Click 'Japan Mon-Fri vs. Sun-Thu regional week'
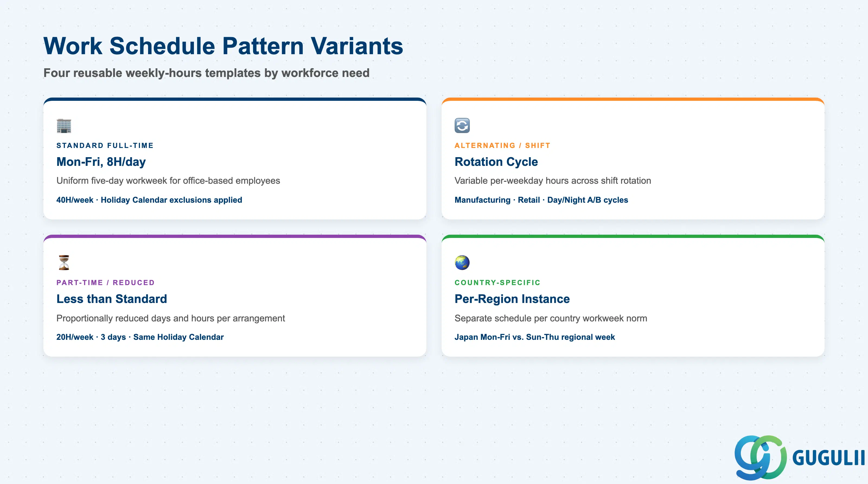This screenshot has width=868, height=484. point(534,337)
